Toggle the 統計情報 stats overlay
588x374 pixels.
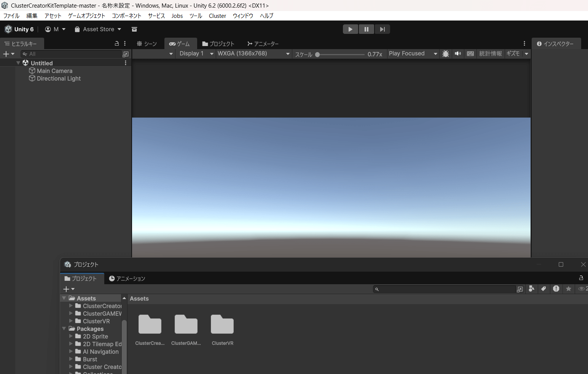[x=490, y=54]
